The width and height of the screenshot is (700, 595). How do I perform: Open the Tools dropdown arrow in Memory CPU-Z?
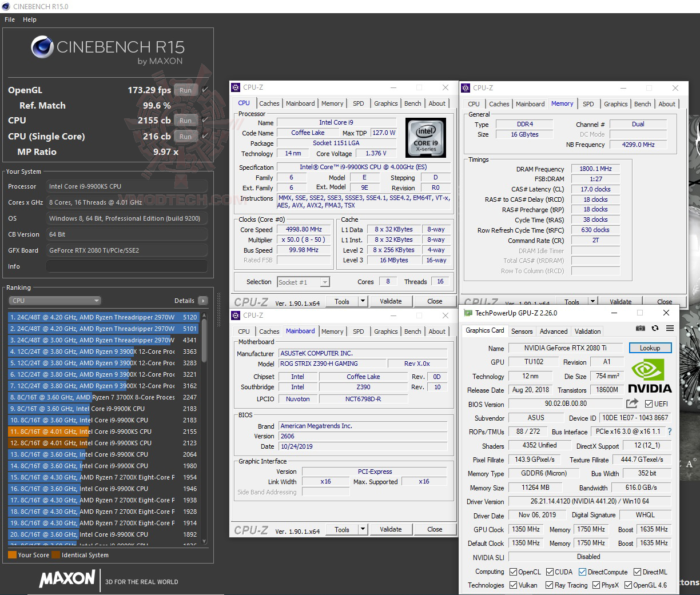(592, 302)
